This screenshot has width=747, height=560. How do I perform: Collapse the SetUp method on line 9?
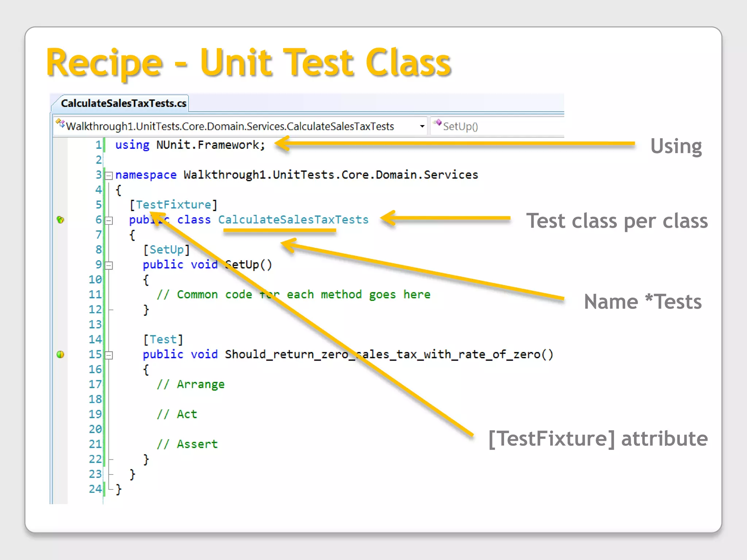click(x=109, y=265)
